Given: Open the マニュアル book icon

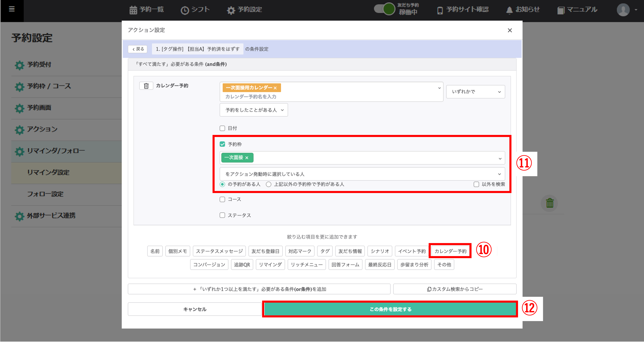Looking at the screenshot, I should click(x=561, y=10).
